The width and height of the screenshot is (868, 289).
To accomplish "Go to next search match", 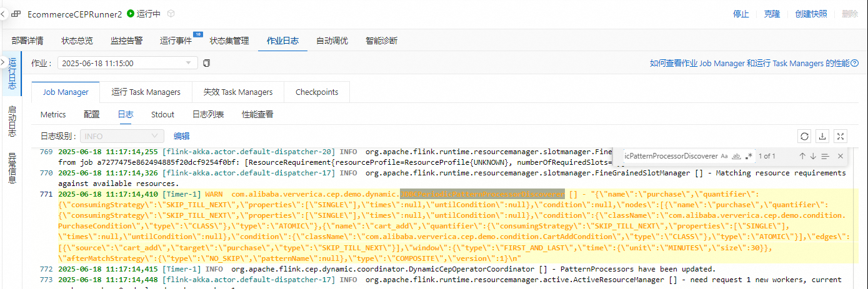I will click(813, 156).
